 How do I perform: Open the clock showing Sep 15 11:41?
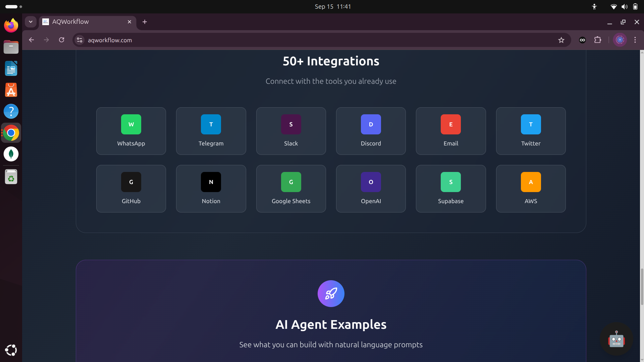[x=333, y=7]
